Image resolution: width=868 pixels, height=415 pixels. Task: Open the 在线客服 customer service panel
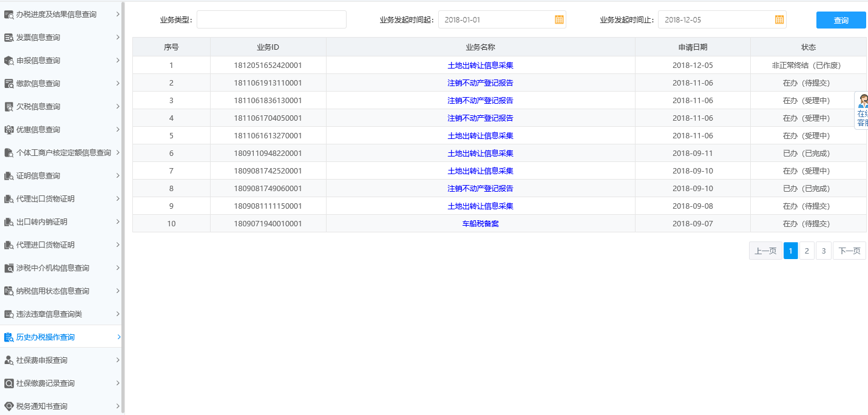coord(862,110)
